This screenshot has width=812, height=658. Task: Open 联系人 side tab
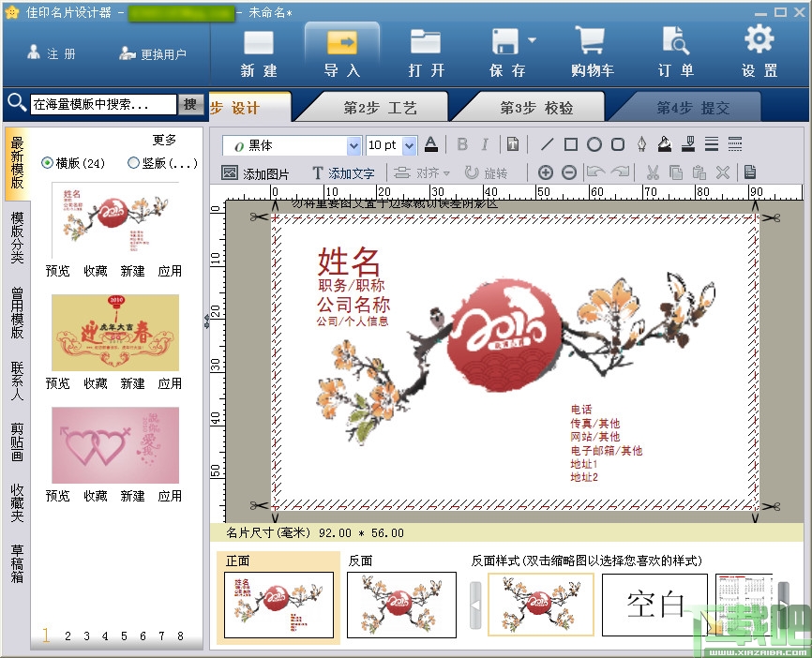[17, 381]
